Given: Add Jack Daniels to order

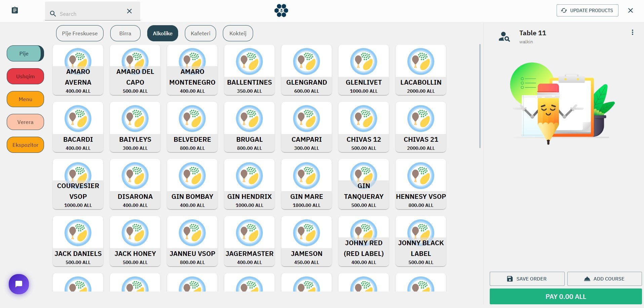Looking at the screenshot, I should [x=78, y=241].
